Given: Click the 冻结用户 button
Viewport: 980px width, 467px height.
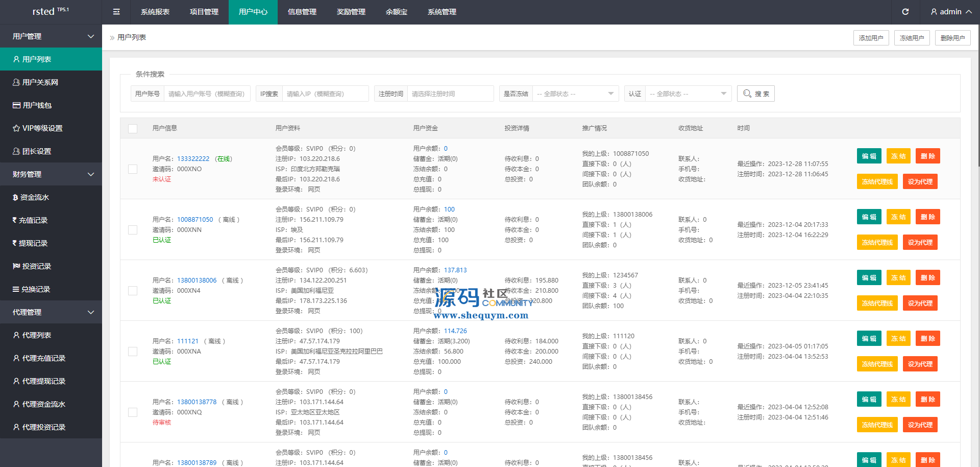Looking at the screenshot, I should pos(912,38).
